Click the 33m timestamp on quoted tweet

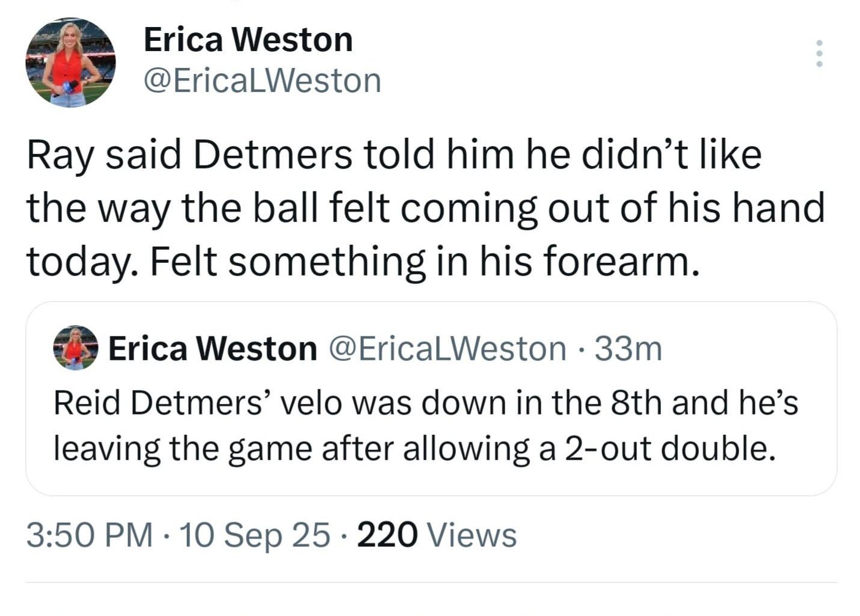[628, 349]
